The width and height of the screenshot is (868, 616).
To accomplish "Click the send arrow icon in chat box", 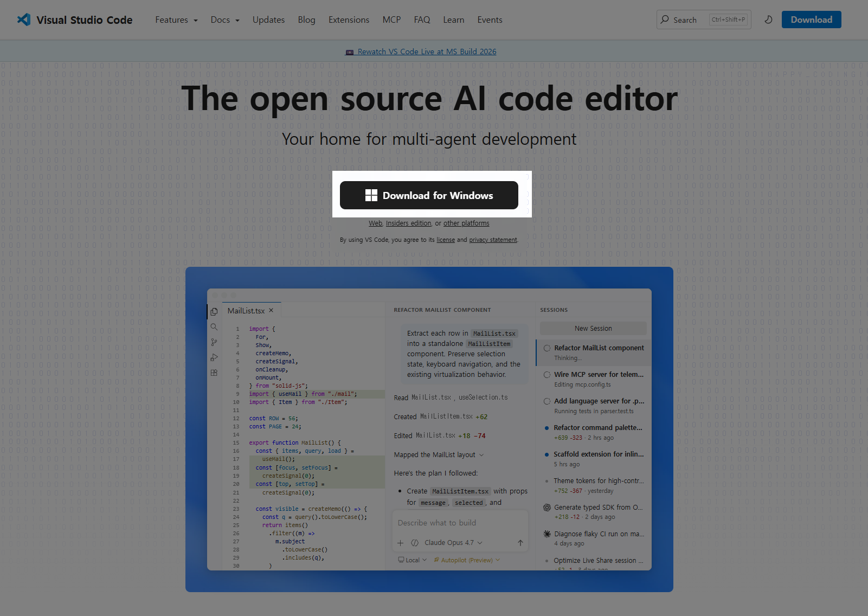I will point(520,543).
